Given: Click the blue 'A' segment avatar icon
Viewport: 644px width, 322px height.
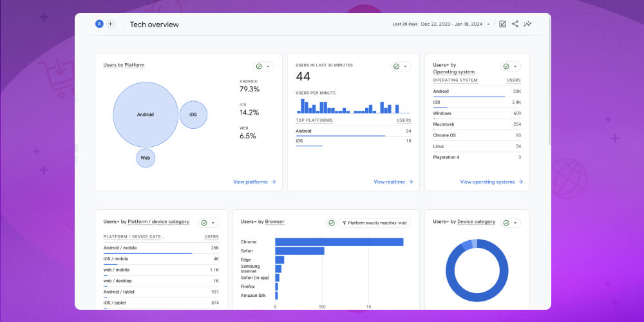Looking at the screenshot, I should pos(99,24).
